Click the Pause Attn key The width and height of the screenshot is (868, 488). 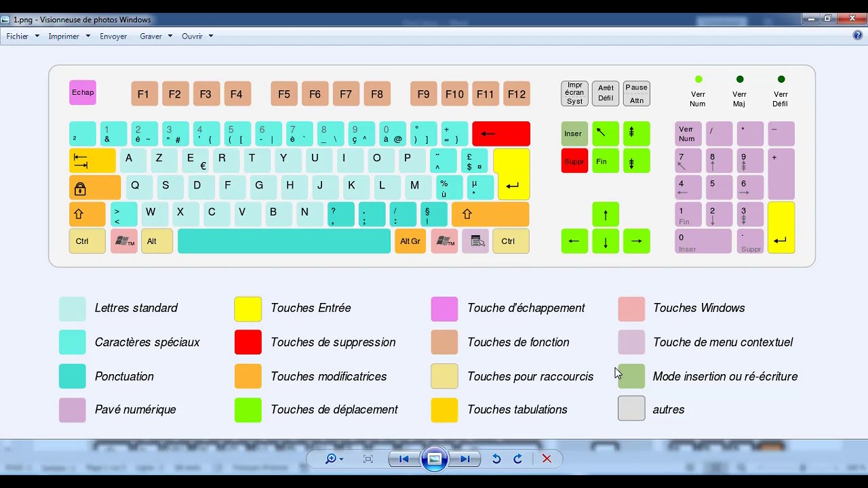click(x=637, y=94)
